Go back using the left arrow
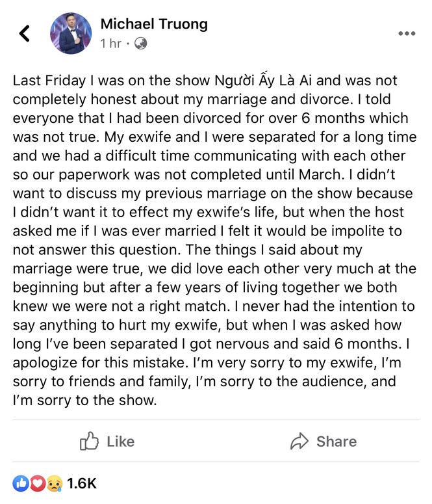Screen dimensions: 432x504 coord(25,33)
